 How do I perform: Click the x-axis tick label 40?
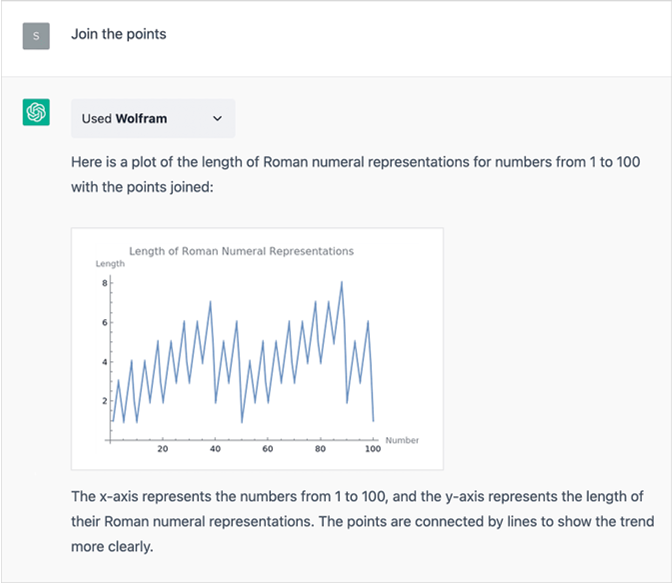tap(215, 450)
